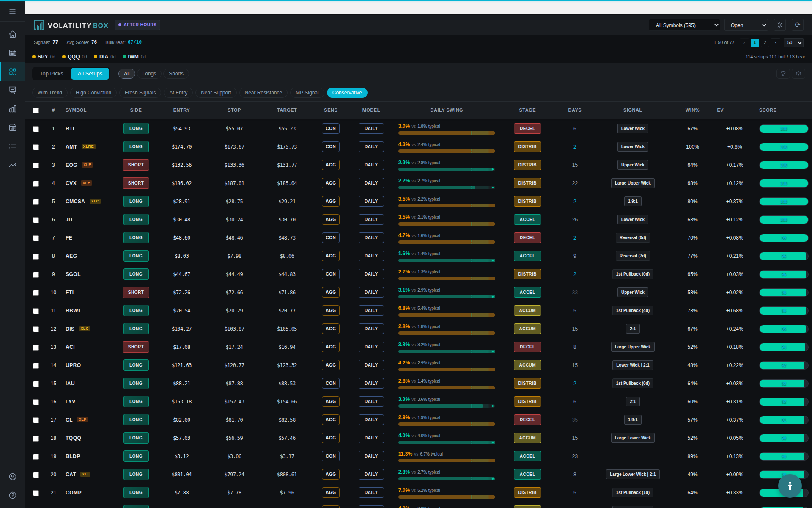
Task: Sort by WIN% column header
Action: 692,110
